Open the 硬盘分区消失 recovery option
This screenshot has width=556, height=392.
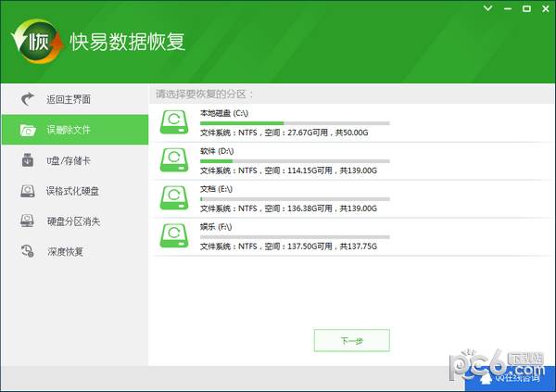pos(75,221)
